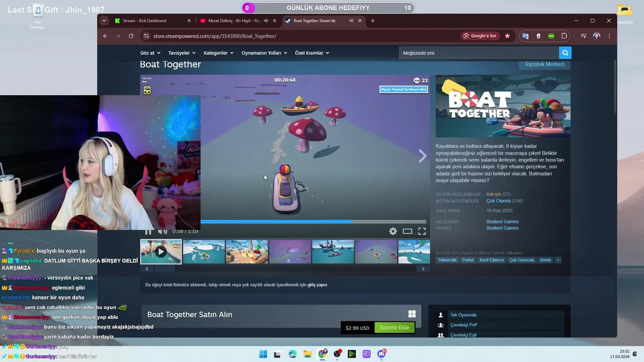Open the Windows platform icon in purchase box
Viewport: 644px width, 362px height.
[412, 314]
